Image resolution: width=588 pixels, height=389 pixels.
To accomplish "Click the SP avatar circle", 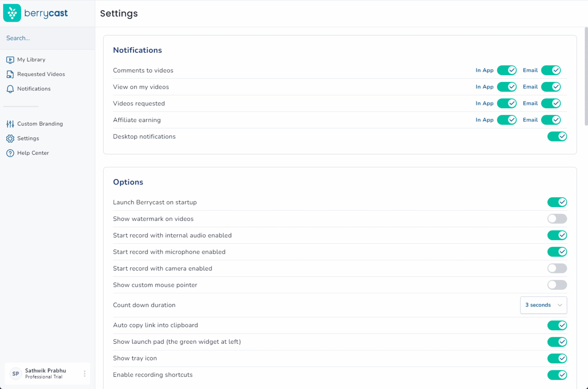I will tap(16, 373).
